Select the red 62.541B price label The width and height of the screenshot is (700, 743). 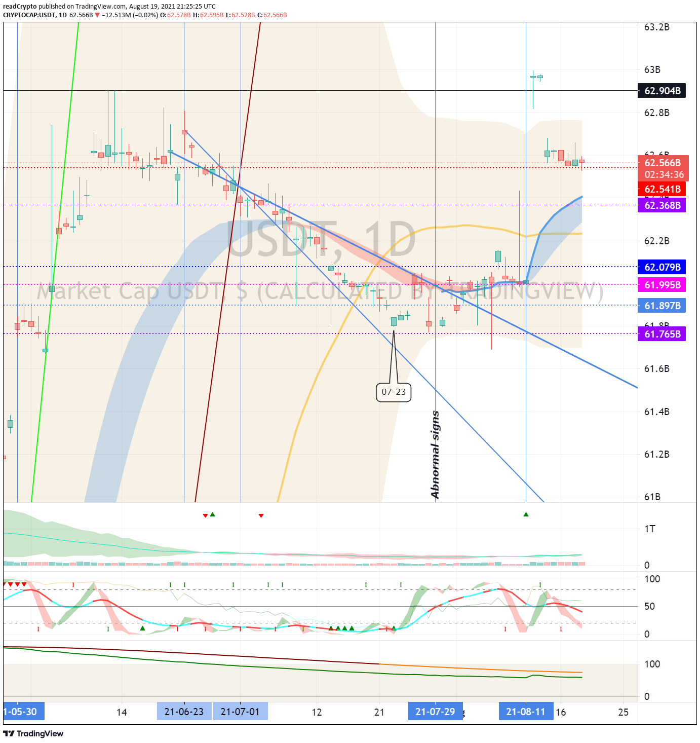(662, 189)
